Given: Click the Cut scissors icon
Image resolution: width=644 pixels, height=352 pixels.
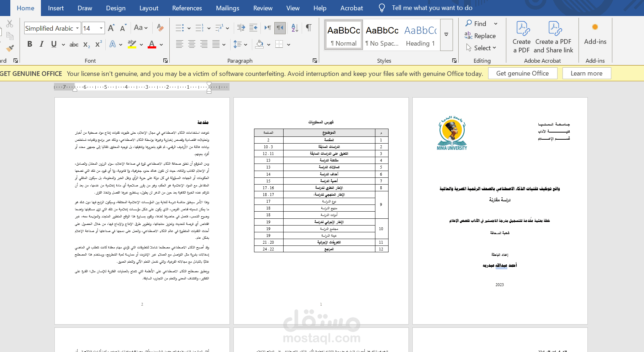Looking at the screenshot, I should coord(10,24).
